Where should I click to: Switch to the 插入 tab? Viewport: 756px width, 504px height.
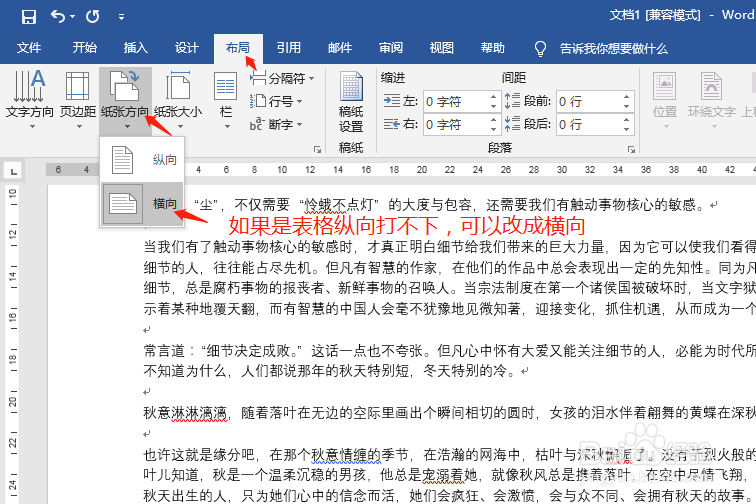135,48
